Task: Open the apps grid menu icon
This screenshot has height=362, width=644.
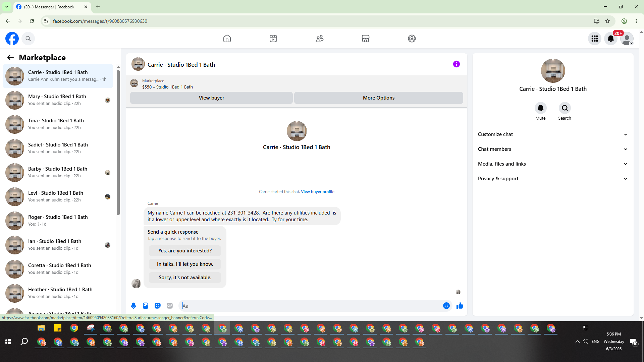Action: (x=595, y=39)
